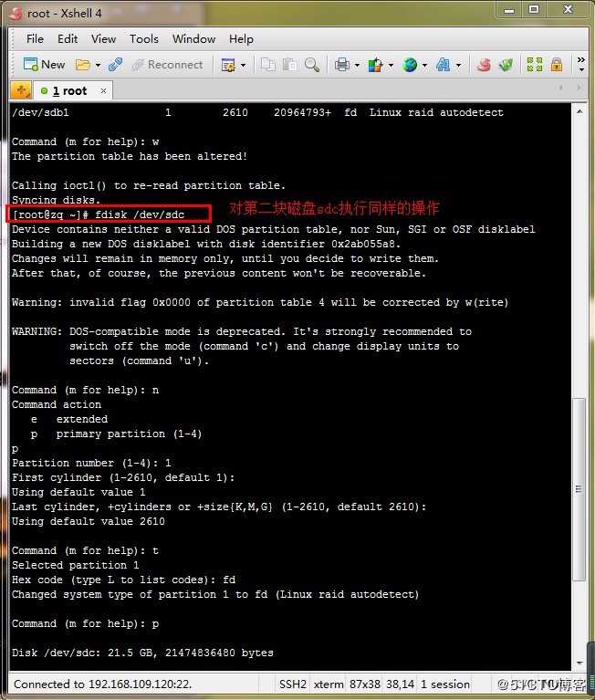Click 'SSH2' in status bar
The height and width of the screenshot is (700, 595).
293,684
